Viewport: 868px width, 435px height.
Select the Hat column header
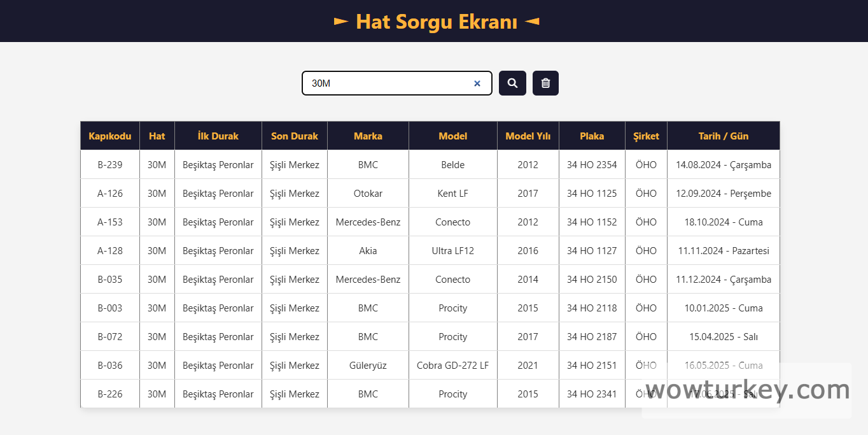(157, 136)
